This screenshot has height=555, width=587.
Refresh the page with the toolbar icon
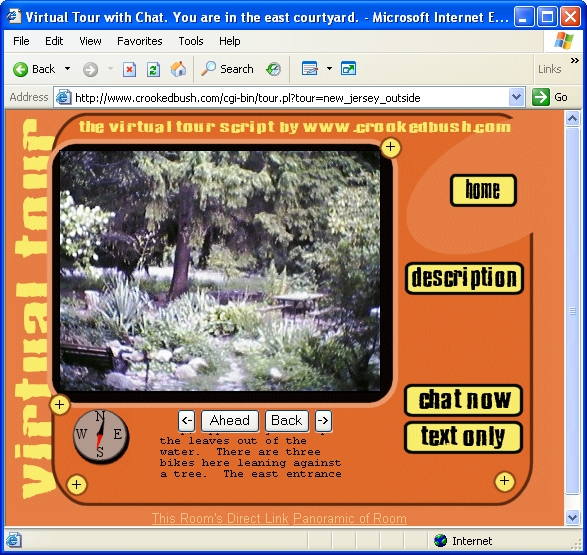click(x=153, y=69)
